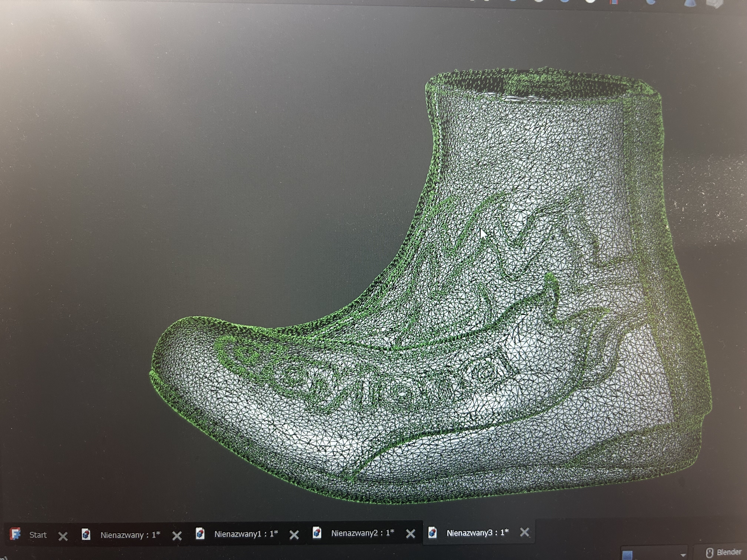Click the blue square status bar icon
Image resolution: width=747 pixels, height=560 pixels.
pyautogui.click(x=628, y=555)
